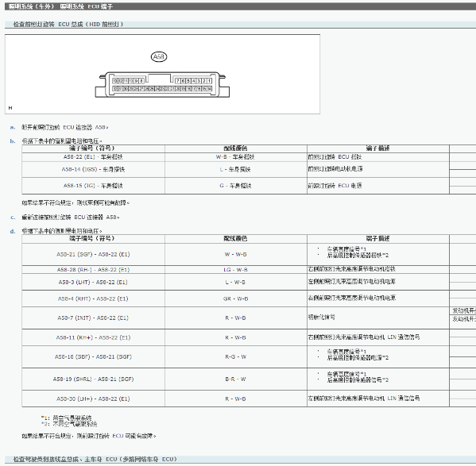Screen dimensions: 476x466
Task: Select the A58-14 (IGS) terminal cell
Action: click(x=93, y=169)
